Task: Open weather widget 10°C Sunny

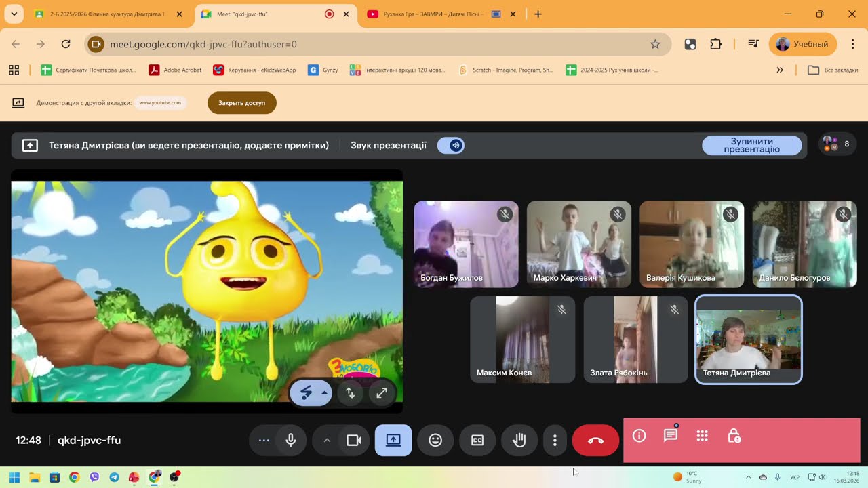Action: [x=688, y=477]
